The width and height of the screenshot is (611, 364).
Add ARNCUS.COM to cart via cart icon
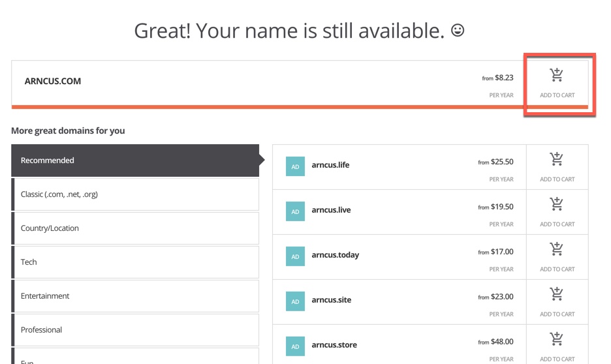tap(557, 75)
